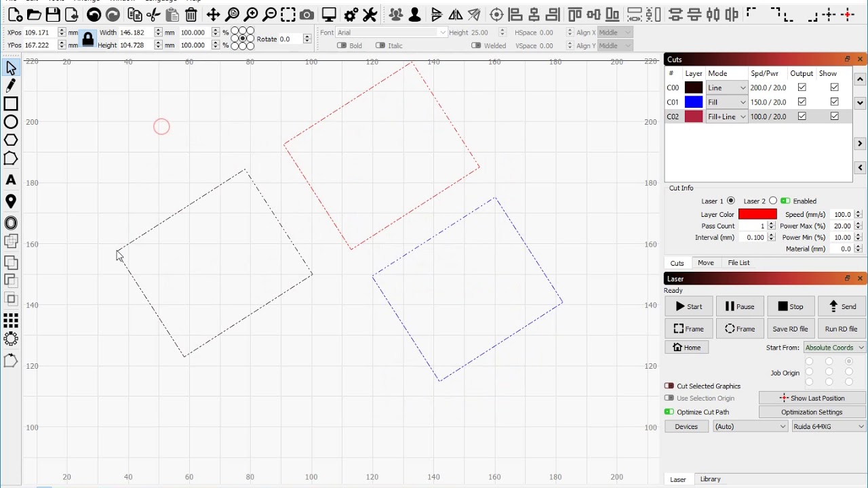Click the red Layer Color swatch
Viewport: 868px width, 488px height.
coord(757,214)
